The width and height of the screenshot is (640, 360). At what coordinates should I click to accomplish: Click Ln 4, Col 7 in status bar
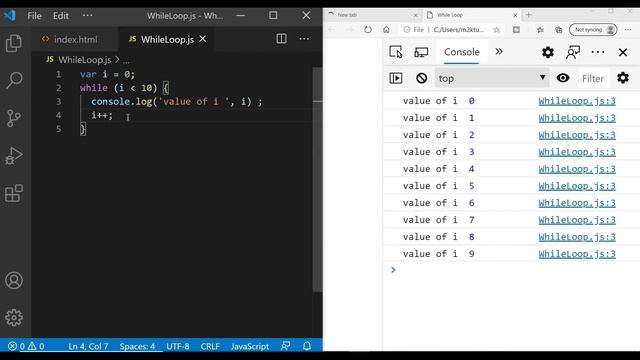(88, 346)
